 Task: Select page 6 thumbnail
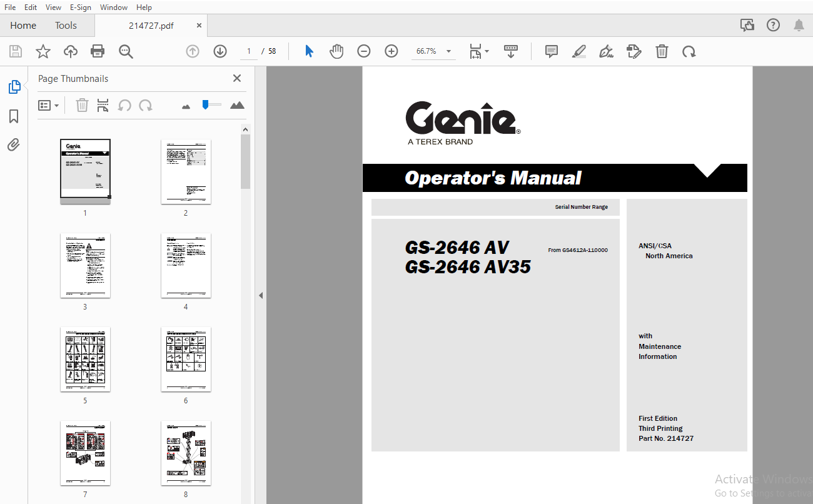click(x=186, y=360)
